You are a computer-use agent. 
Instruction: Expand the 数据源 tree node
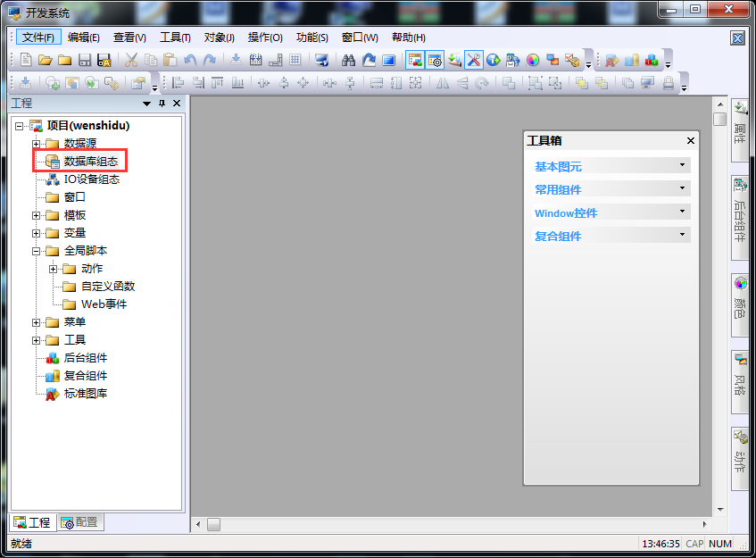coord(37,144)
